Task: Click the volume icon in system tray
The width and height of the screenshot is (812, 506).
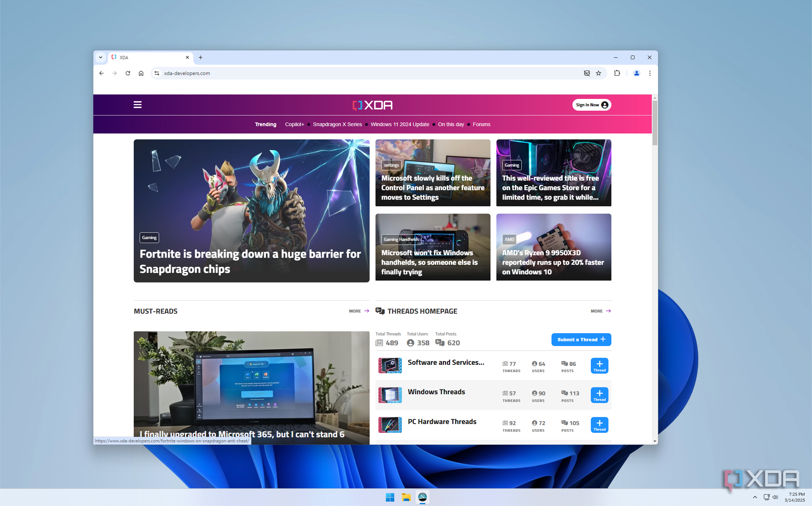Action: [775, 497]
